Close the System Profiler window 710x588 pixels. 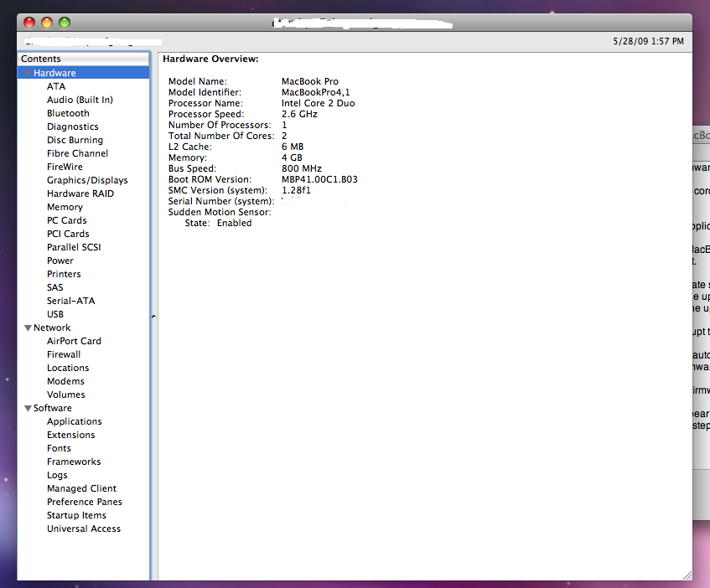(29, 23)
